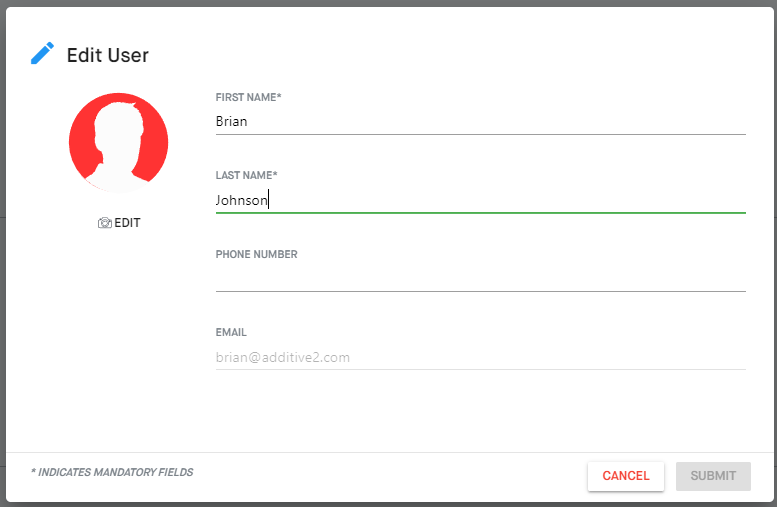Click the camera icon next to EDIT
Image resolution: width=777 pixels, height=507 pixels.
(105, 223)
